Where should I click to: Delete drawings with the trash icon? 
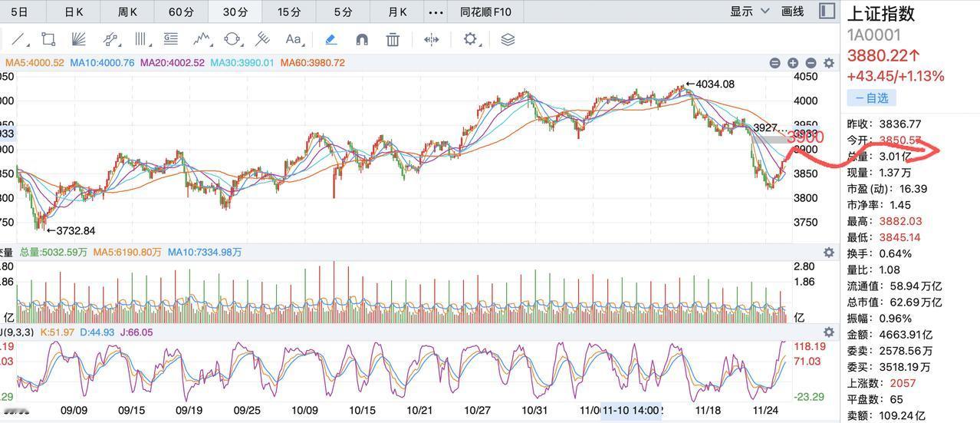tap(393, 39)
